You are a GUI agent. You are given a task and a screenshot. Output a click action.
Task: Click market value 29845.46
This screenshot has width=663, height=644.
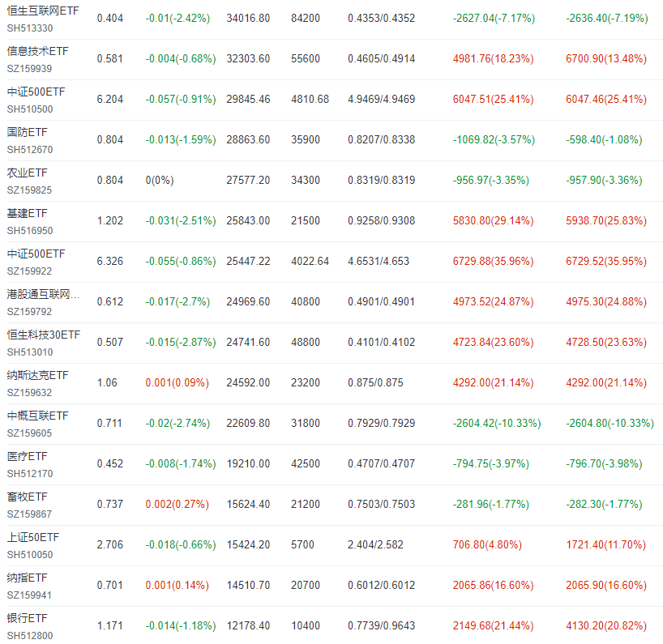(248, 100)
